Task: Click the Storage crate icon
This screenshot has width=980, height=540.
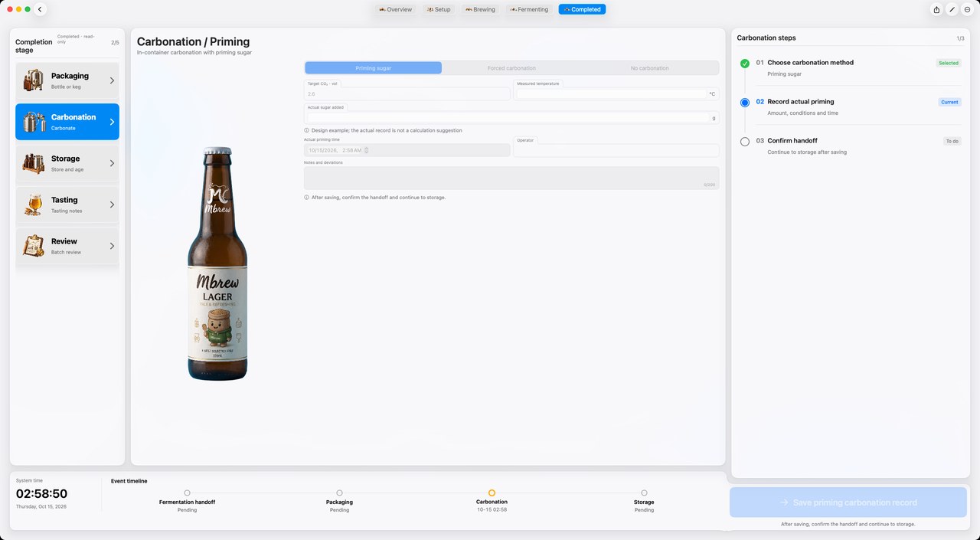Action: 34,163
